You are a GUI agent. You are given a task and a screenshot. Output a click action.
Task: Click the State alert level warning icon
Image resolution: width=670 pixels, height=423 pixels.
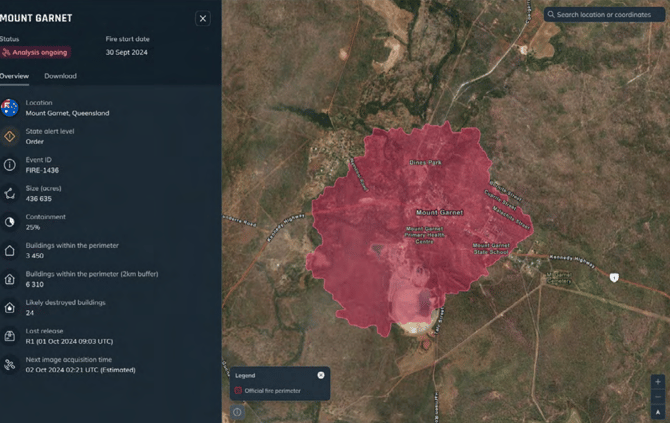click(9, 136)
